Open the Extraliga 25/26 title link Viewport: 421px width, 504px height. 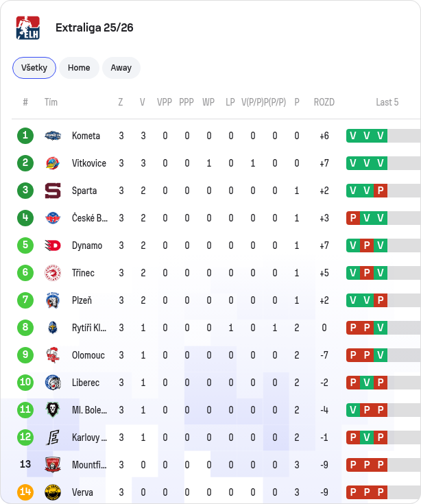coord(95,27)
